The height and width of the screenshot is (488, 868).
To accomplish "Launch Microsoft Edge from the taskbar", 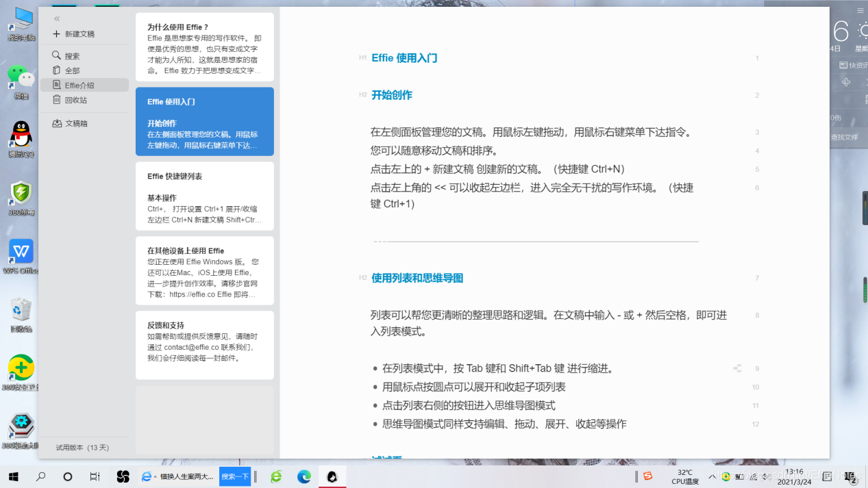I will (303, 476).
